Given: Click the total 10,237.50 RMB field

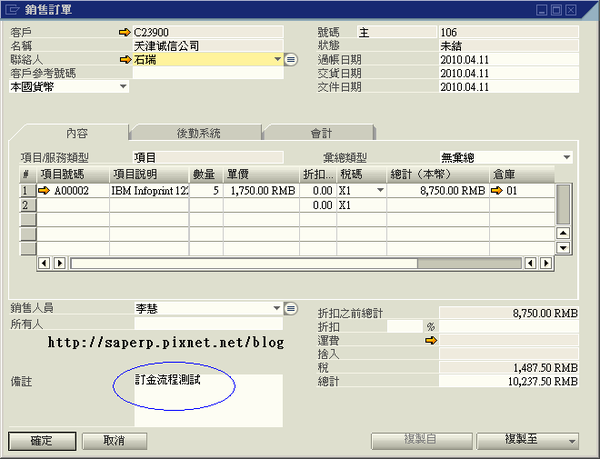Looking at the screenshot, I should 509,381.
